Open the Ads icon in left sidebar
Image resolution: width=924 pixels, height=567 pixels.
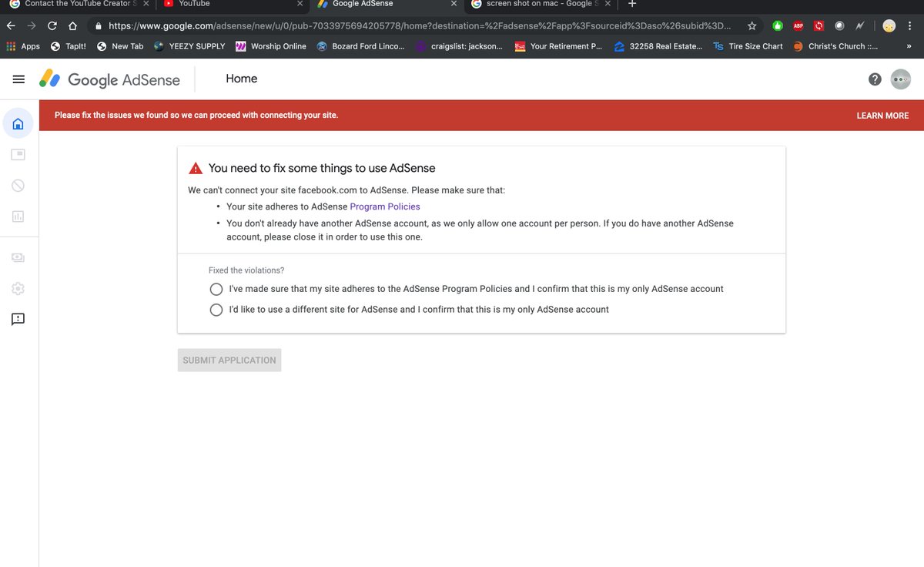click(x=18, y=154)
